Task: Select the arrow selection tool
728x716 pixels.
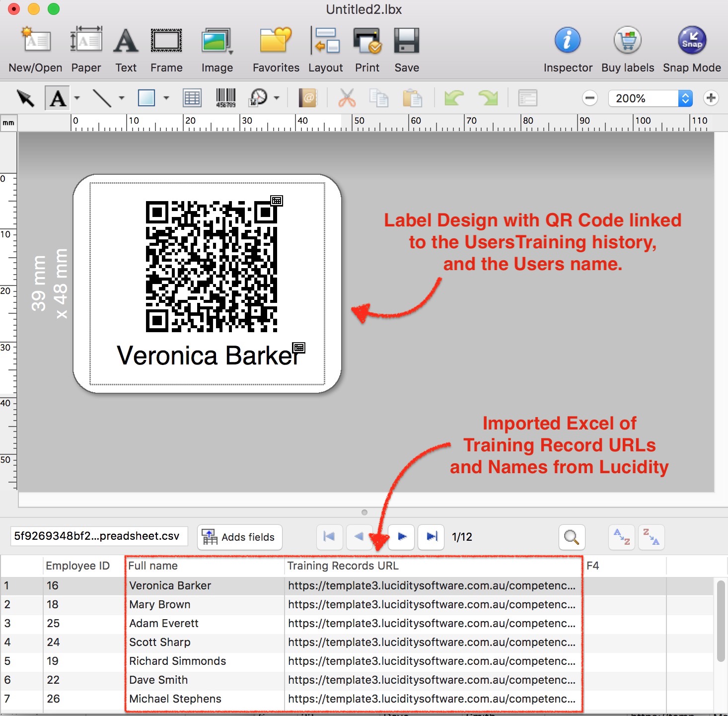Action: [25, 98]
